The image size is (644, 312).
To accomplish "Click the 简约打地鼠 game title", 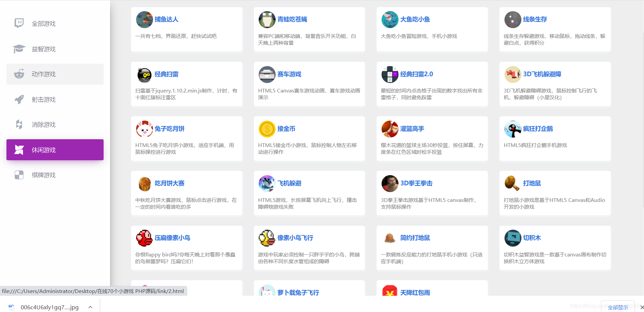I will (415, 238).
